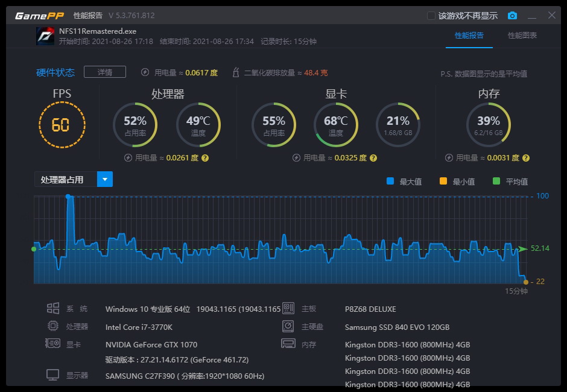The width and height of the screenshot is (567, 392).
Task: Click the lightning icon under graphics card gauges
Action: 297,157
